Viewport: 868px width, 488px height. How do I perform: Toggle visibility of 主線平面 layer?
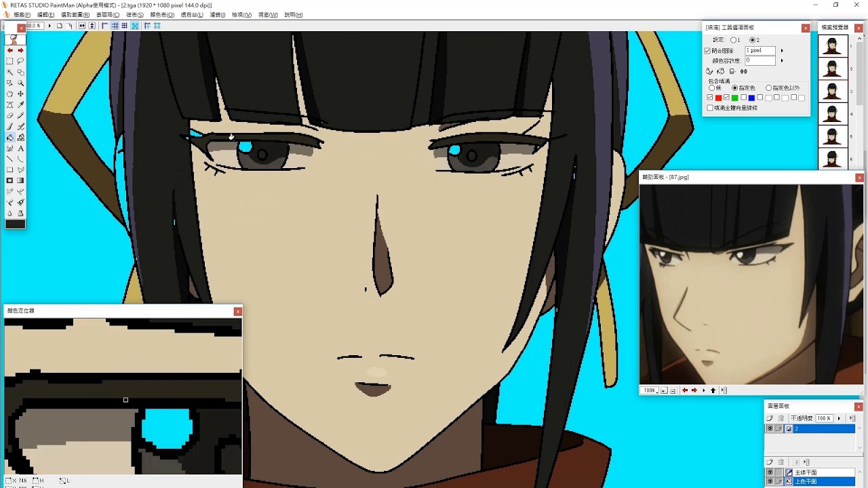tap(770, 472)
